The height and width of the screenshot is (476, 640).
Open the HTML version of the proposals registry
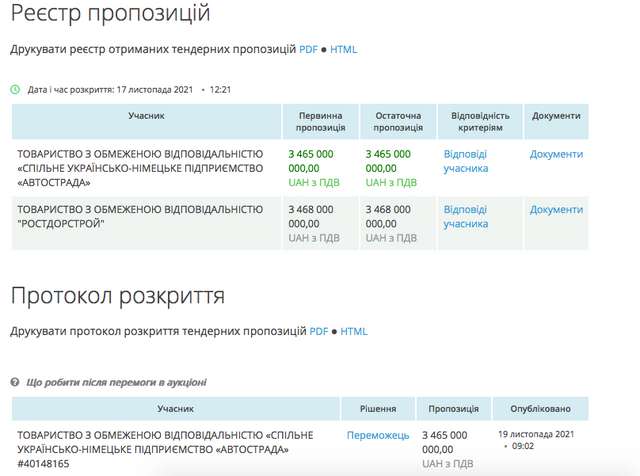(344, 49)
